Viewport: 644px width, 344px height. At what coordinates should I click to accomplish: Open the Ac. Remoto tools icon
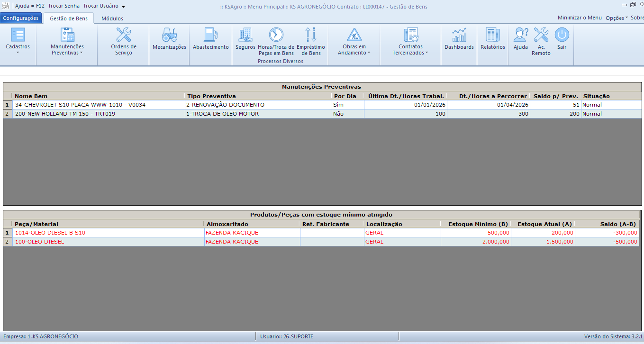[x=541, y=35]
